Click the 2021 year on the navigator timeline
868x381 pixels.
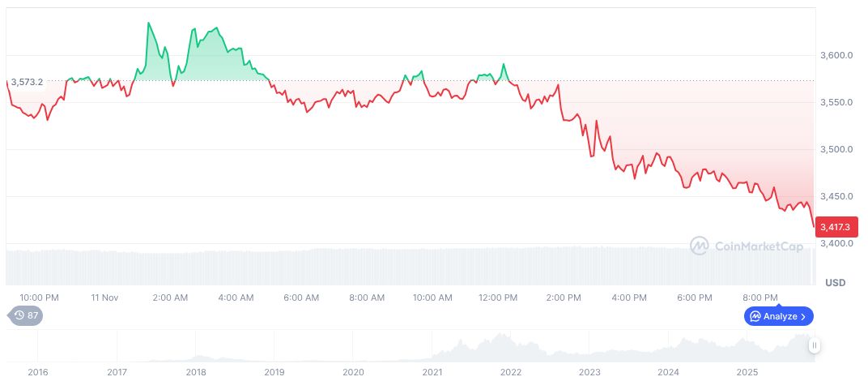pos(432,372)
